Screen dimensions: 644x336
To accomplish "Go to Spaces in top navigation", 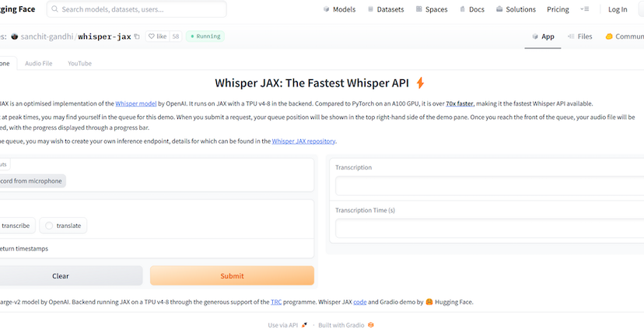I will tap(432, 9).
